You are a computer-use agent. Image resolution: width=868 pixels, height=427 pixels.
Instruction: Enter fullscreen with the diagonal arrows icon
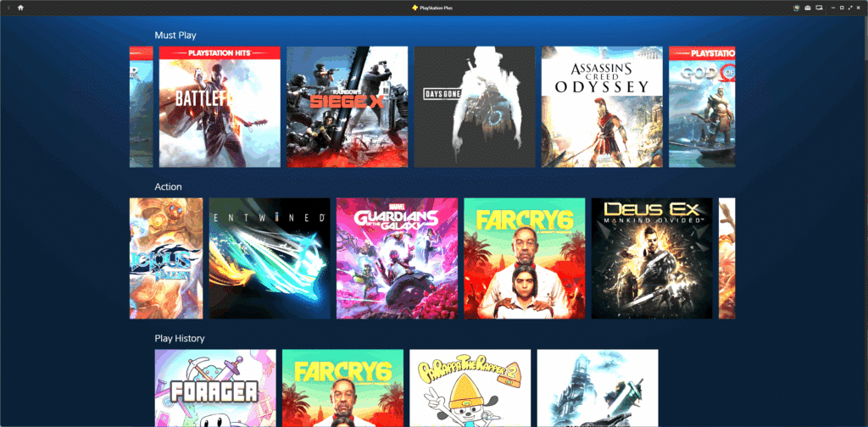849,8
